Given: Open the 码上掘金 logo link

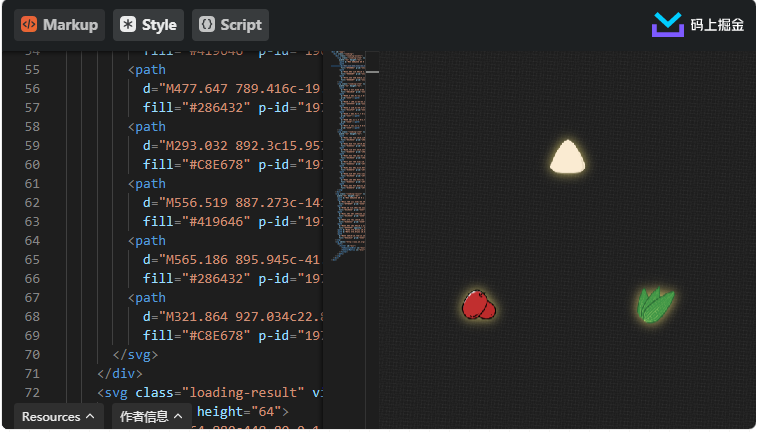Looking at the screenshot, I should click(698, 25).
